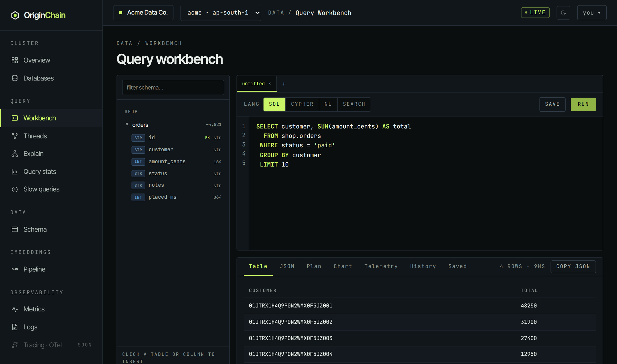This screenshot has height=364, width=617.
Task: Select customer ending in JZ004
Action: [291, 354]
